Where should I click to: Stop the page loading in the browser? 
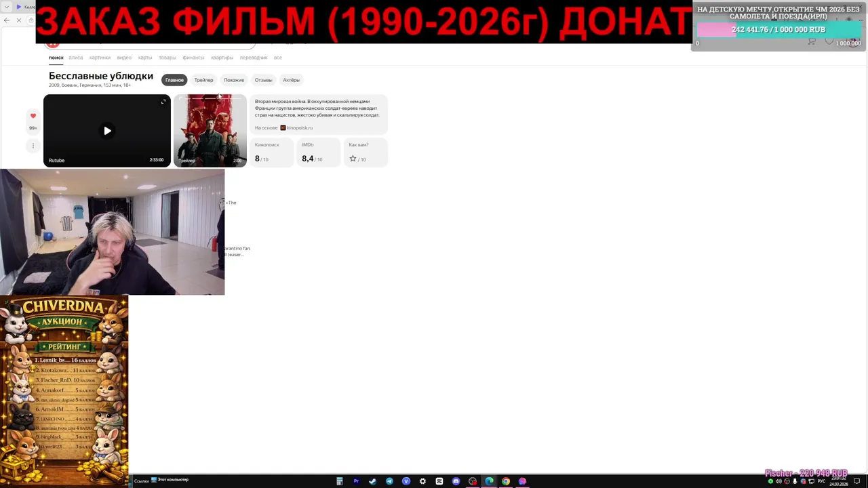pyautogui.click(x=19, y=20)
